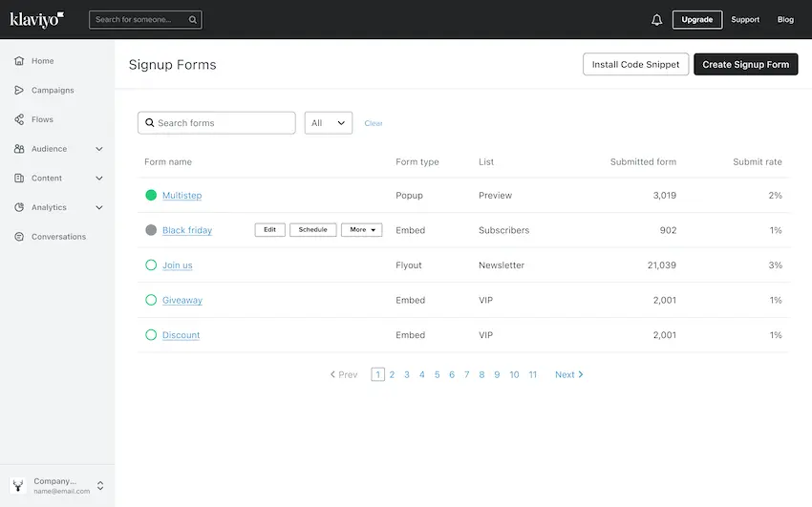Select the Flows icon in sidebar

pyautogui.click(x=19, y=119)
